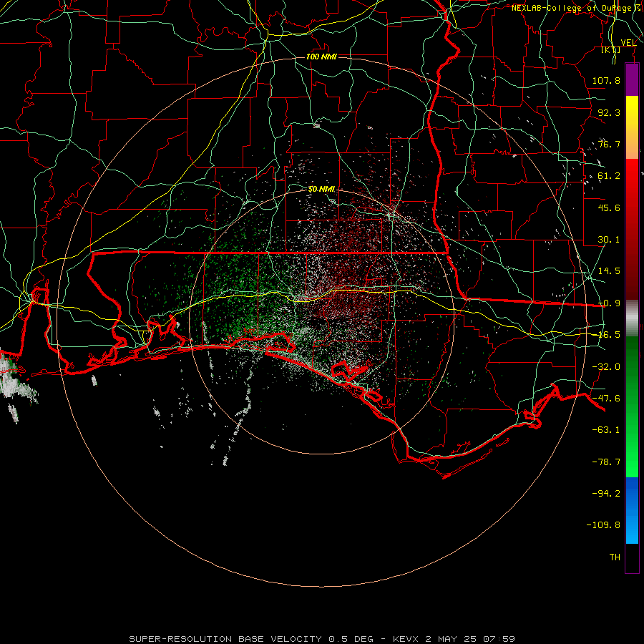The width and height of the screenshot is (644, 644).
Task: Click the "2 MAY 25 07:59" timestamp
Action: [470, 639]
